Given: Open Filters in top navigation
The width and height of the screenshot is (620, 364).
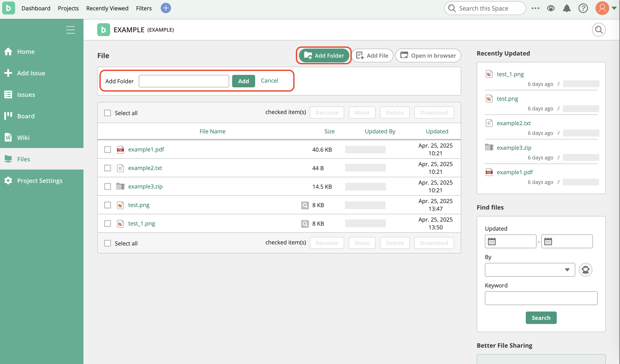Looking at the screenshot, I should 144,8.
